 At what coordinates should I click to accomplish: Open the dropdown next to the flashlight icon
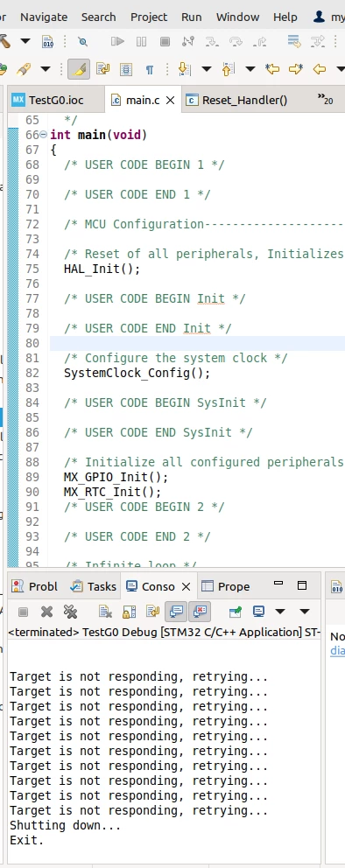(46, 69)
